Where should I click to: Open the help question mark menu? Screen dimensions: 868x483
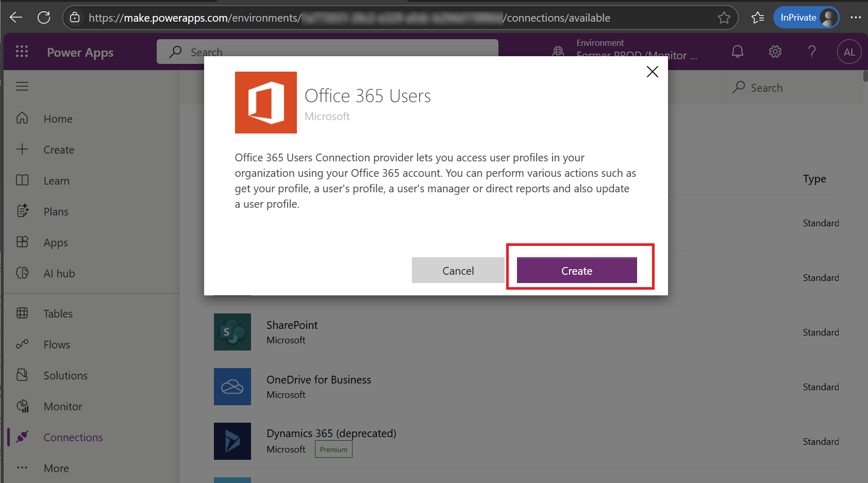(812, 52)
